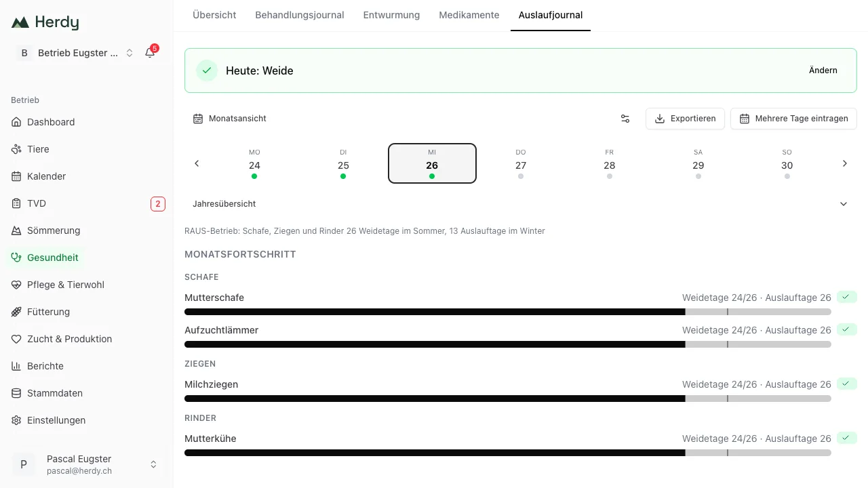Click the Exportieren button
The height and width of the screenshot is (488, 868).
coord(685,119)
